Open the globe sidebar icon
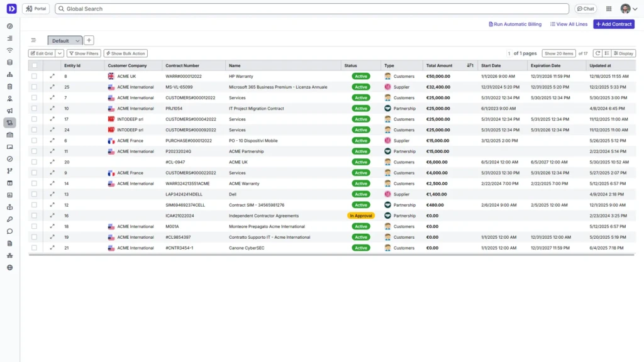 (10, 268)
